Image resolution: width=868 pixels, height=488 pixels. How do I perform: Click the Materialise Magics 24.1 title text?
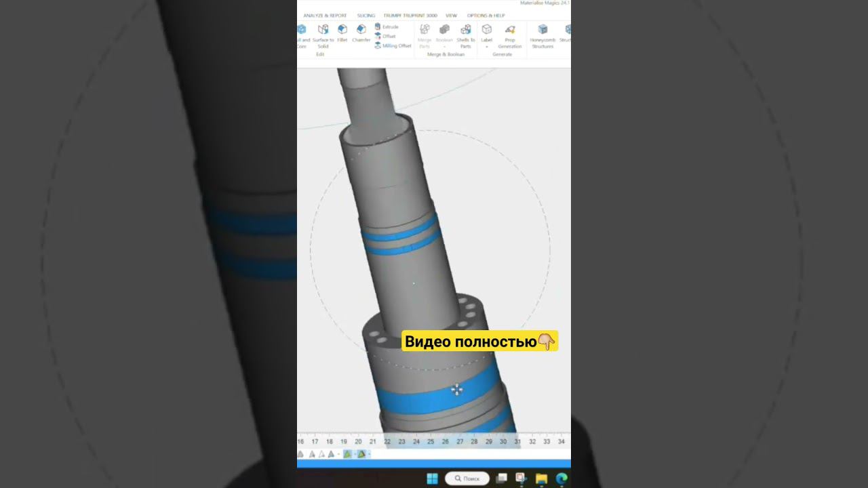click(x=545, y=3)
